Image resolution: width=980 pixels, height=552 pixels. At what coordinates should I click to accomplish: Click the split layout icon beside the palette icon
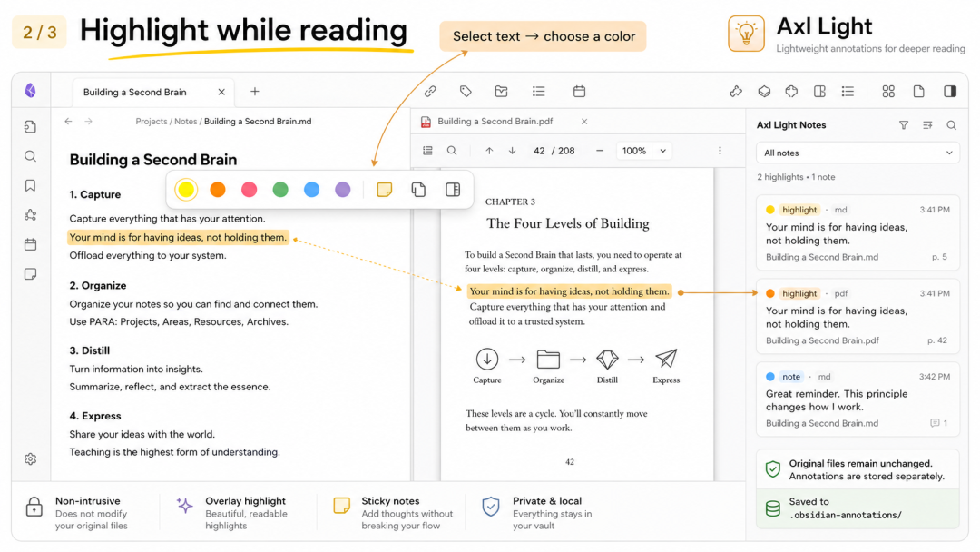pyautogui.click(x=820, y=92)
